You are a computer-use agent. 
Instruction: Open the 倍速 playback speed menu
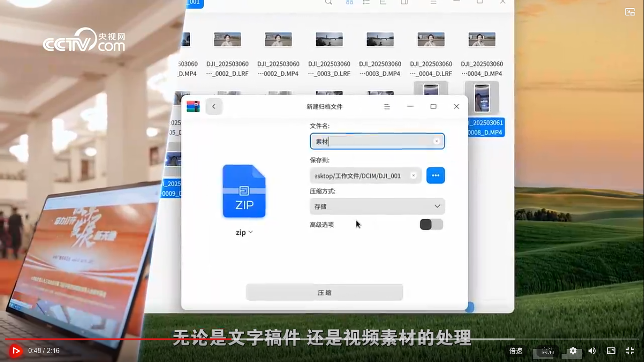[516, 351]
